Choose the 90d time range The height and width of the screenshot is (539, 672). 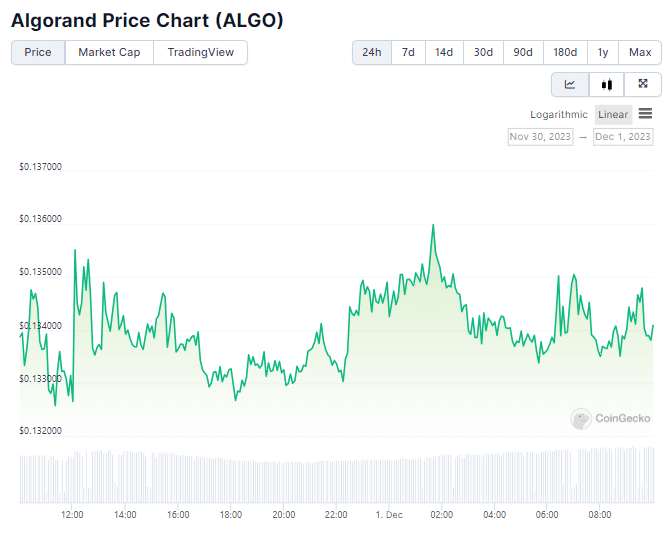(x=523, y=52)
